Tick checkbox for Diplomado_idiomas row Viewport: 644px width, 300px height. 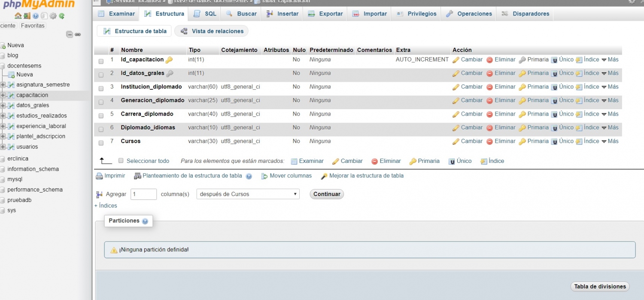coord(101,129)
